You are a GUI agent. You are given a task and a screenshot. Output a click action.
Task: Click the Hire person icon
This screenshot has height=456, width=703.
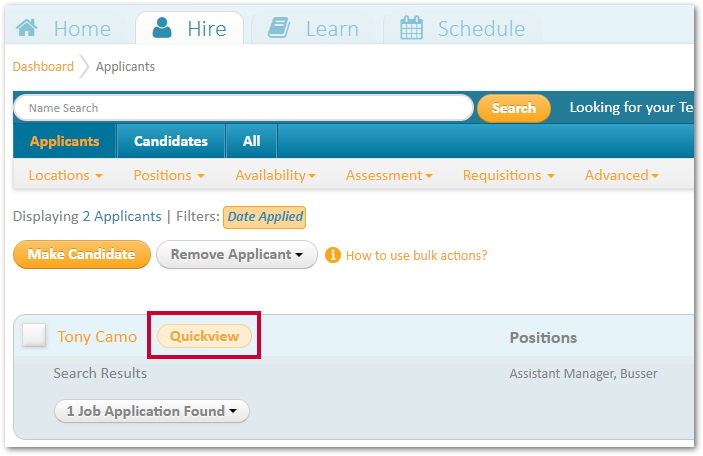[x=162, y=28]
